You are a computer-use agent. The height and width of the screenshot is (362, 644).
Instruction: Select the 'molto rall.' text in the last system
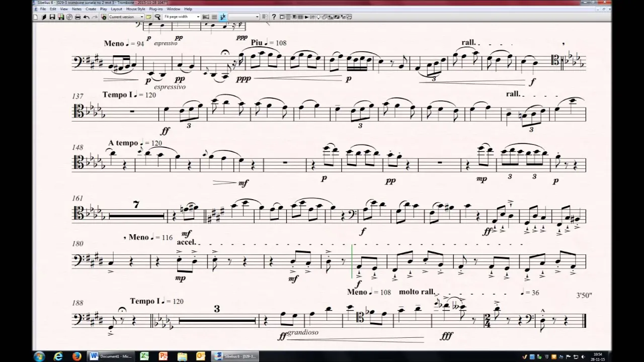click(417, 292)
